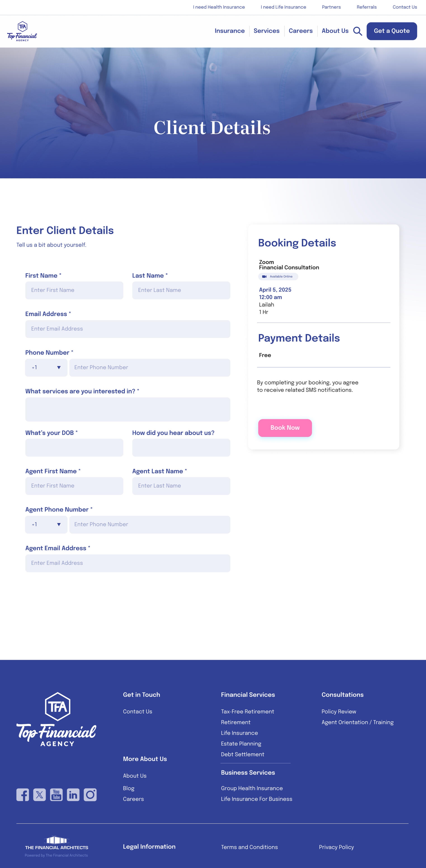This screenshot has height=868, width=426.
Task: Click the Top Financial Agency header logo
Action: pyautogui.click(x=22, y=31)
